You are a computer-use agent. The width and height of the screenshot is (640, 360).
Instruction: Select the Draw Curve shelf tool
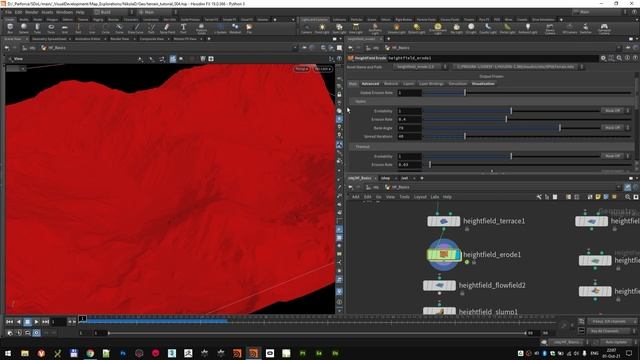click(x=136, y=28)
